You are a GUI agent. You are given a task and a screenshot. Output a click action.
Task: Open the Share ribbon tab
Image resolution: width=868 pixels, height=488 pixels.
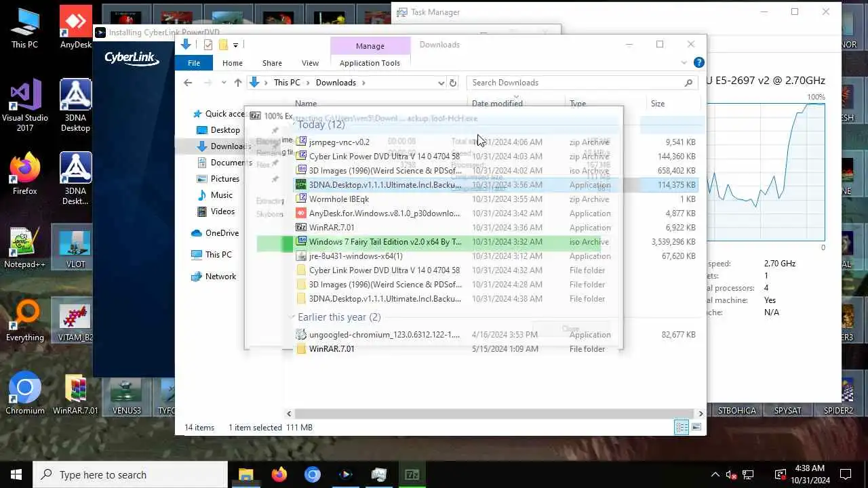[x=272, y=62]
